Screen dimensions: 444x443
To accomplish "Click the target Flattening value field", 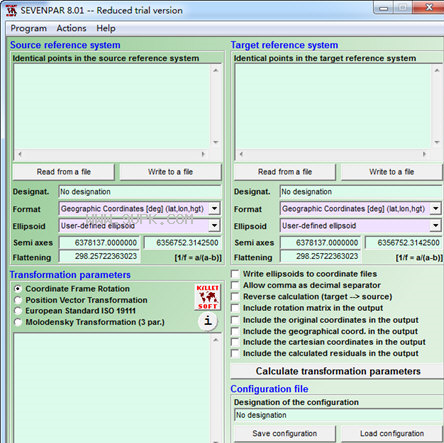I will [x=320, y=256].
